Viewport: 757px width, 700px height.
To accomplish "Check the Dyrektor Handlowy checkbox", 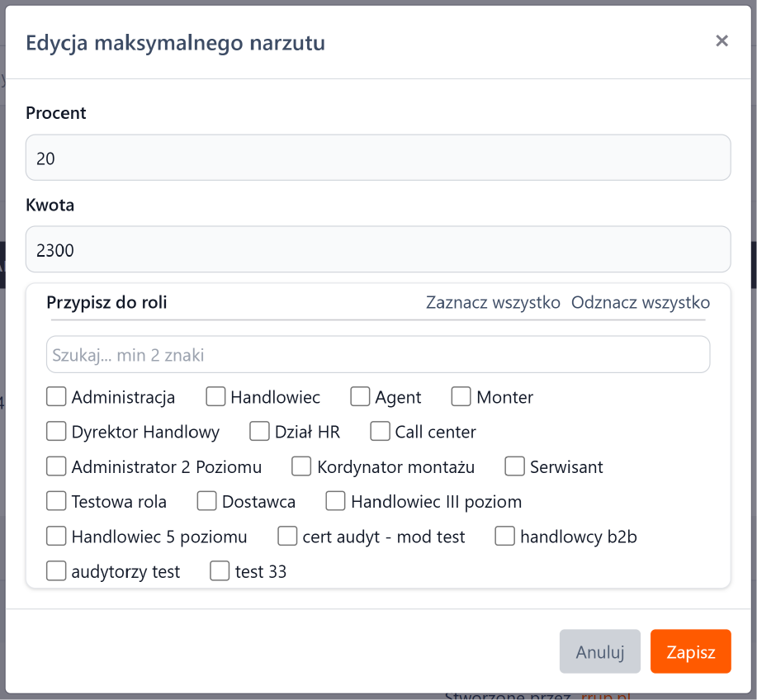I will coord(56,432).
